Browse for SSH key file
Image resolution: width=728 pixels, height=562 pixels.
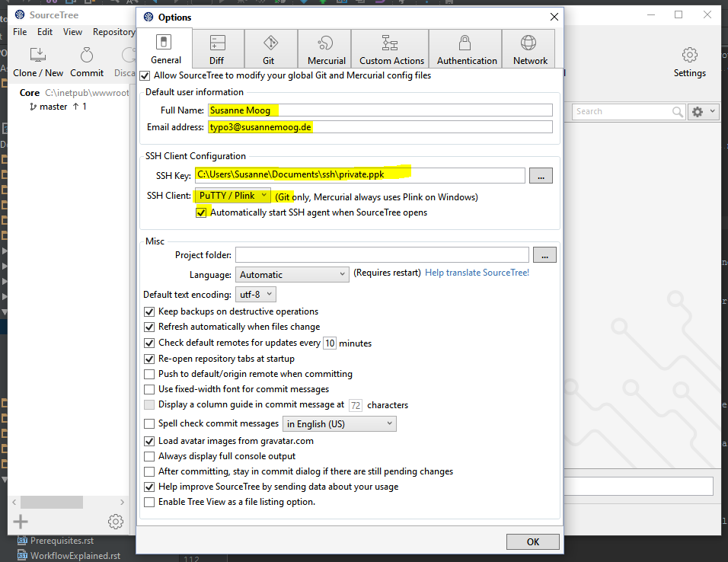point(541,176)
